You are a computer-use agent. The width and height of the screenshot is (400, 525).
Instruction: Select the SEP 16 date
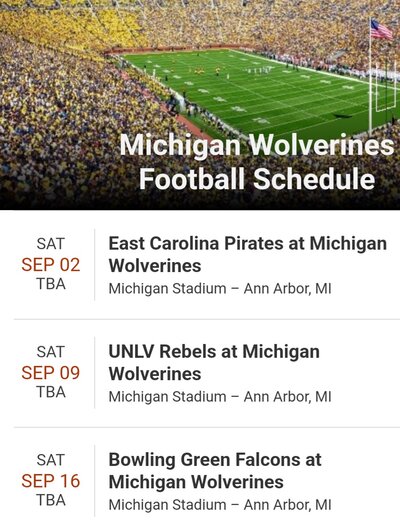(x=51, y=481)
